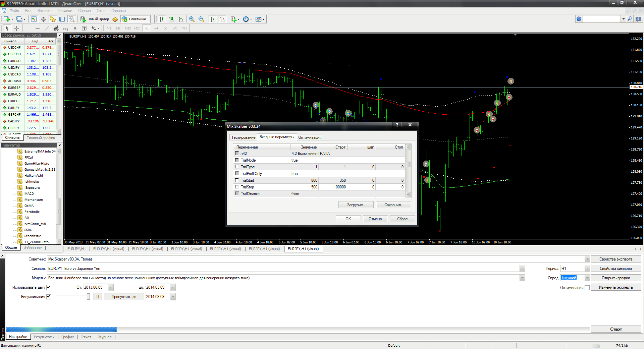Enable the Оптимизация checkbox in tester
This screenshot has height=349, width=644.
587,288
